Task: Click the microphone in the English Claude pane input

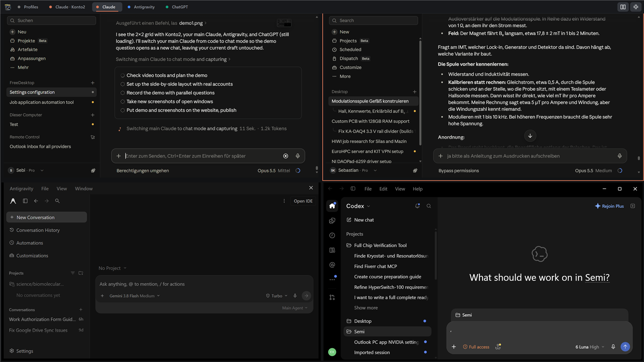Action: [619, 156]
